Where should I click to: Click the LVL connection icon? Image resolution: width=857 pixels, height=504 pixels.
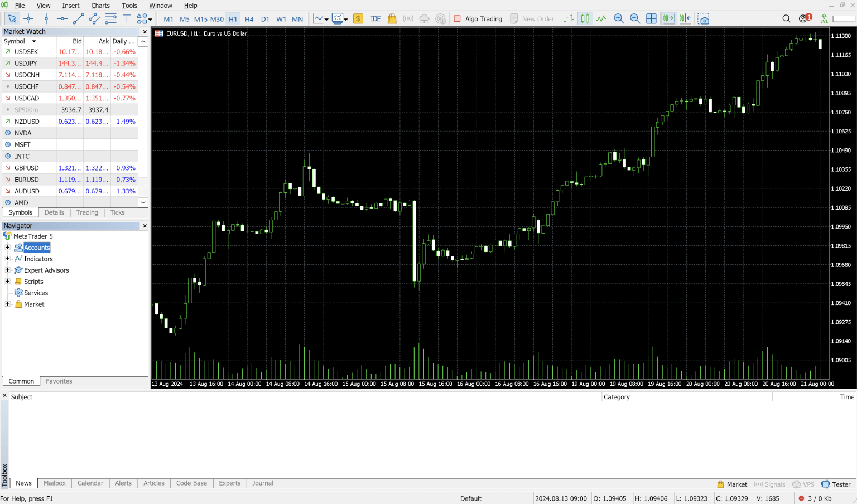pyautogui.click(x=824, y=19)
